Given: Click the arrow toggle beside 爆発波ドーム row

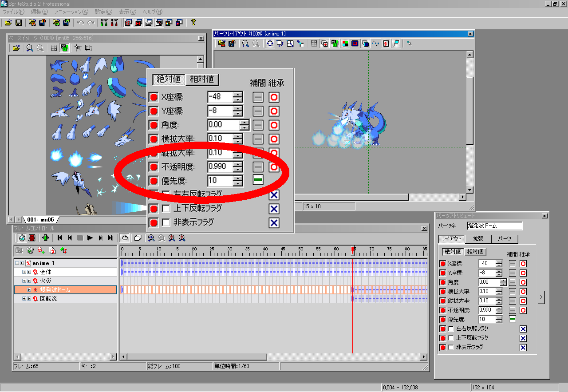Looking at the screenshot, I should coord(29,289).
